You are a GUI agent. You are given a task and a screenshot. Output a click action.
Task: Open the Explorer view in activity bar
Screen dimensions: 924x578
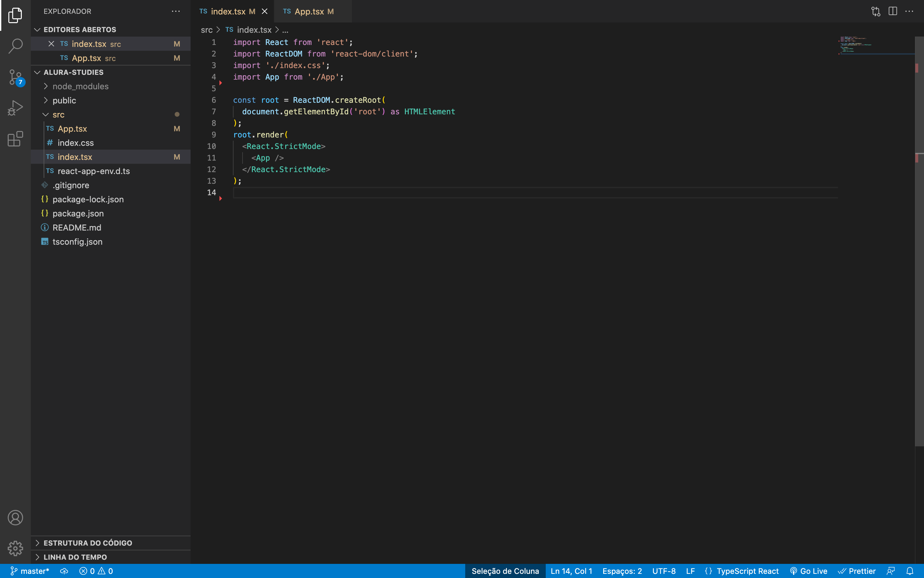click(15, 15)
